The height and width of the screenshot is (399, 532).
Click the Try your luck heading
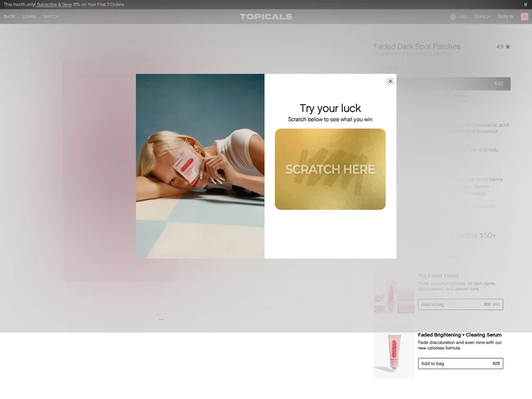click(x=330, y=108)
